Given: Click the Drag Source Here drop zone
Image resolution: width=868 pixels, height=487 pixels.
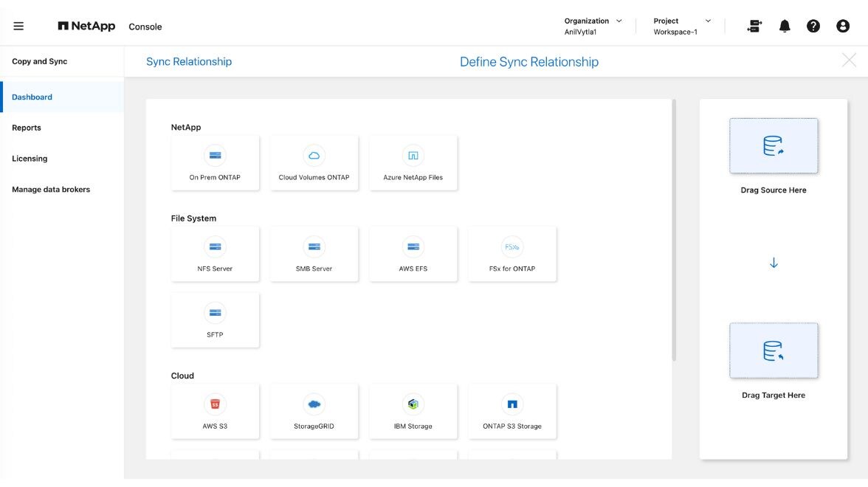Looking at the screenshot, I should pyautogui.click(x=774, y=146).
